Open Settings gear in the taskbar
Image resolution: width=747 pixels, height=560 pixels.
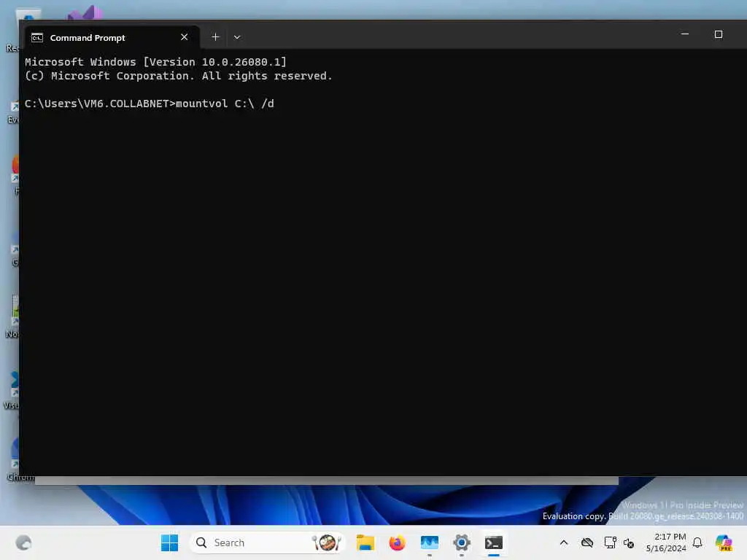(462, 542)
